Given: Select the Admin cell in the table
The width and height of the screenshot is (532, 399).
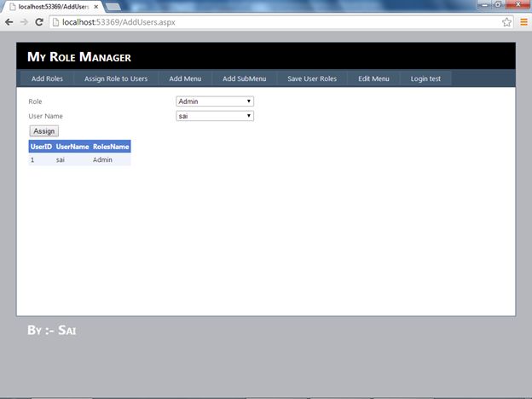Looking at the screenshot, I should point(111,159).
